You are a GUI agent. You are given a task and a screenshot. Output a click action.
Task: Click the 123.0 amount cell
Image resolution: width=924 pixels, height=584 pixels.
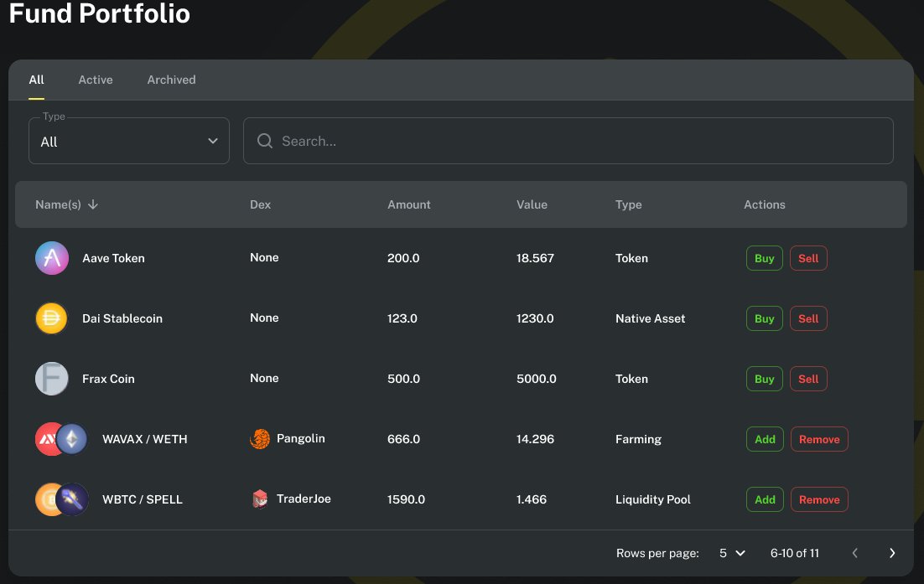tap(402, 318)
